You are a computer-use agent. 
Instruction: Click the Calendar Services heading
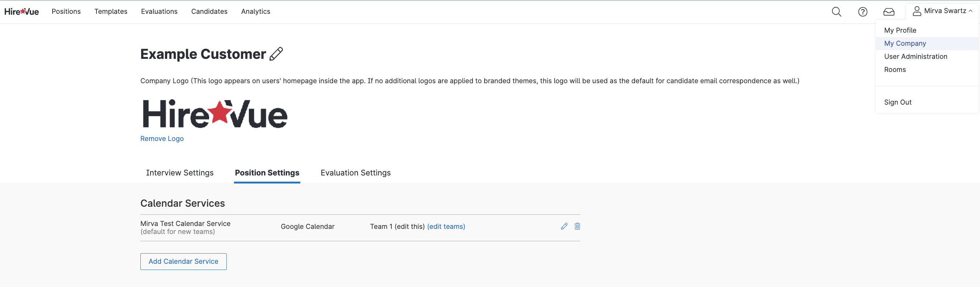click(x=182, y=203)
